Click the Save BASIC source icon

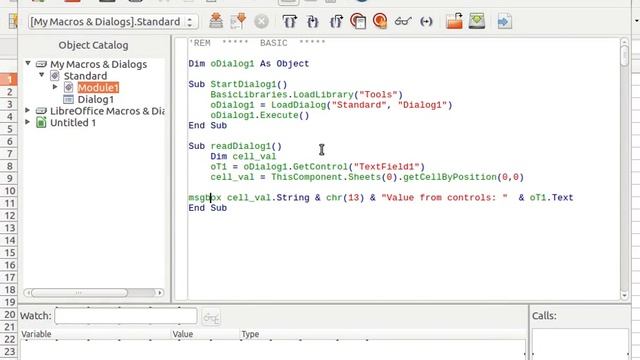[477, 21]
